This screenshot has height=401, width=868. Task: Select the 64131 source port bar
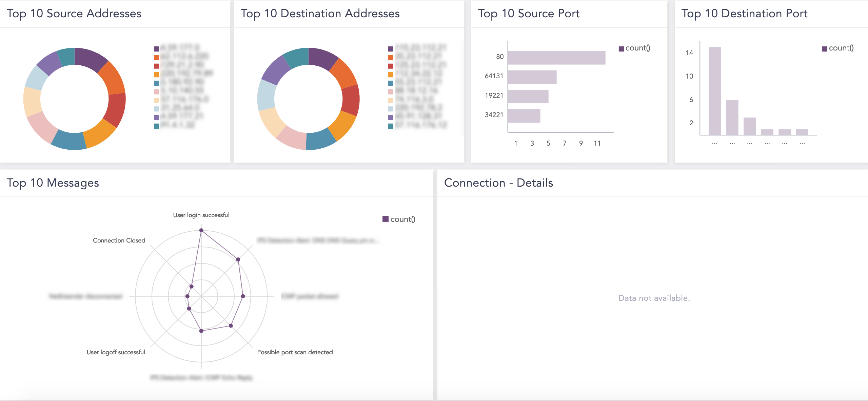pos(532,77)
